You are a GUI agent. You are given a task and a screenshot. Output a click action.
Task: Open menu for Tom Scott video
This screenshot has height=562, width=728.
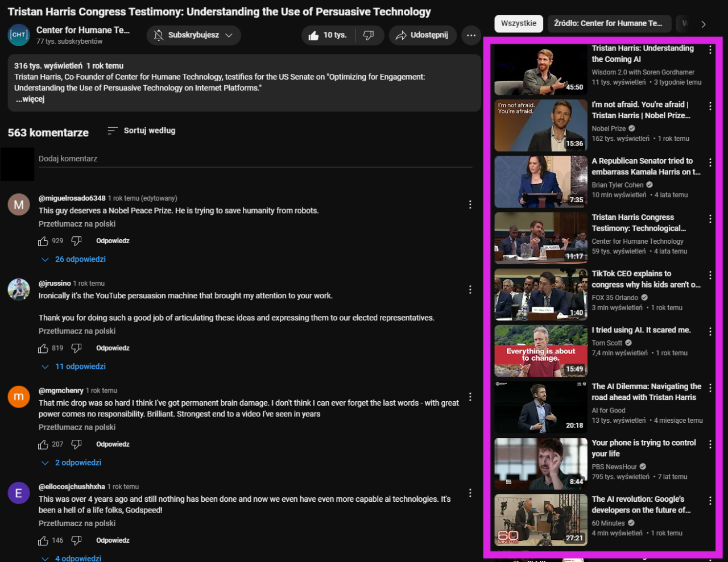pyautogui.click(x=710, y=331)
